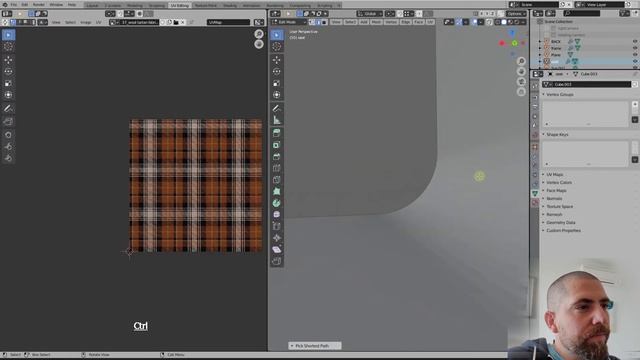
Task: Open the Render menu
Action: (39, 5)
